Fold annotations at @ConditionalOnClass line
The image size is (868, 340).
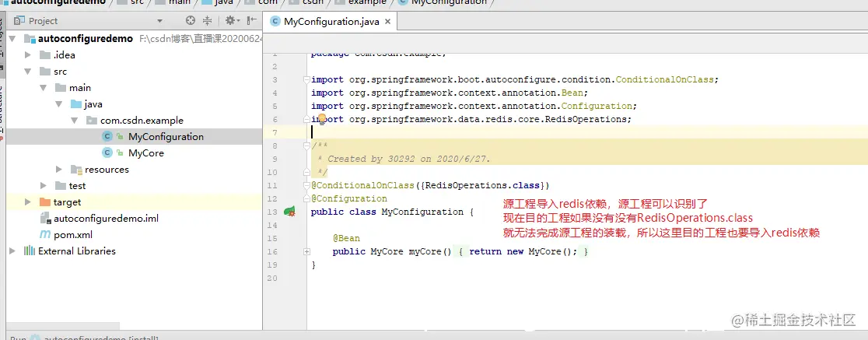click(x=306, y=185)
